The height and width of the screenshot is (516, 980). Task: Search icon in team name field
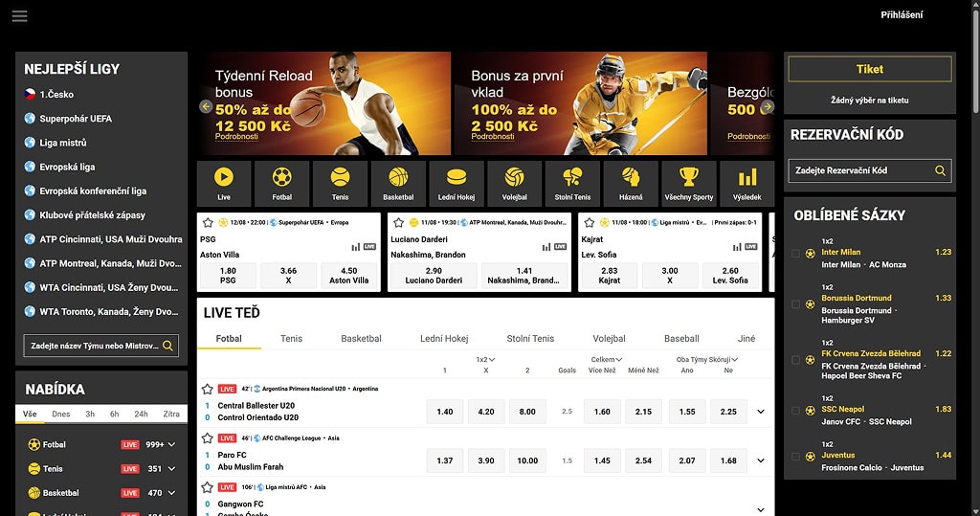167,346
